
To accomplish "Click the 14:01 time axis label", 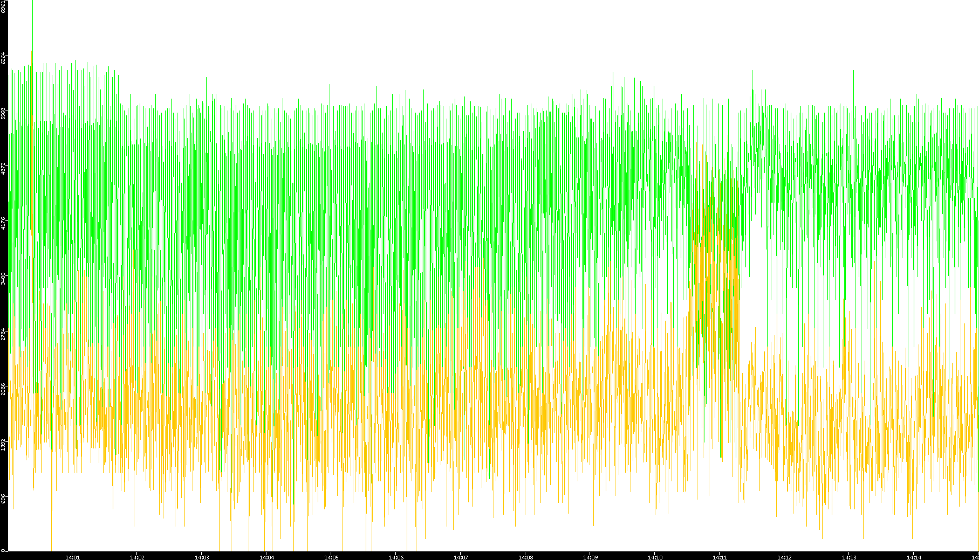I will point(72,557).
